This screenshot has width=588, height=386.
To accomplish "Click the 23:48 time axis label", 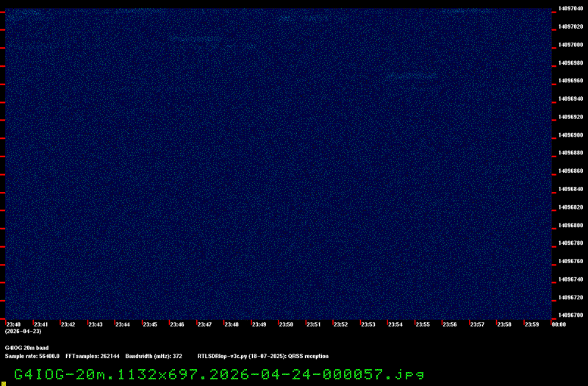I will coord(232,324).
